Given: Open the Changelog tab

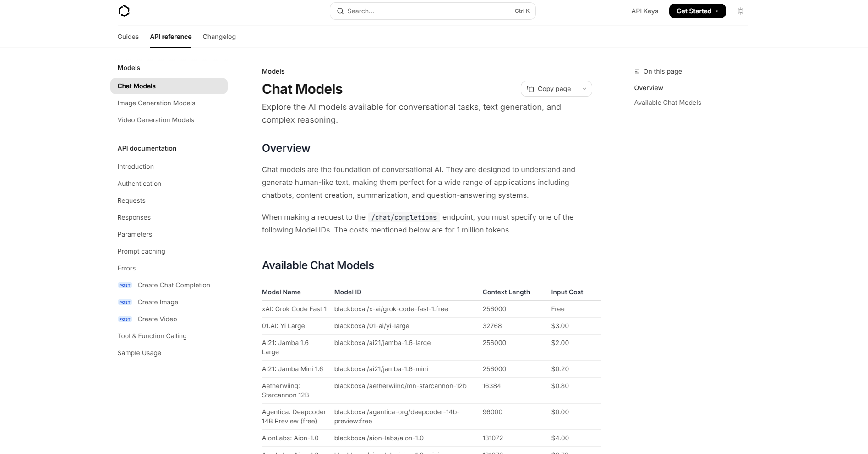Looking at the screenshot, I should 219,37.
